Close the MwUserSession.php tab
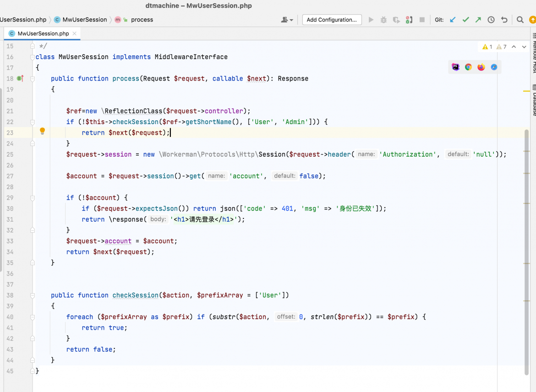The width and height of the screenshot is (536, 392). [x=75, y=33]
